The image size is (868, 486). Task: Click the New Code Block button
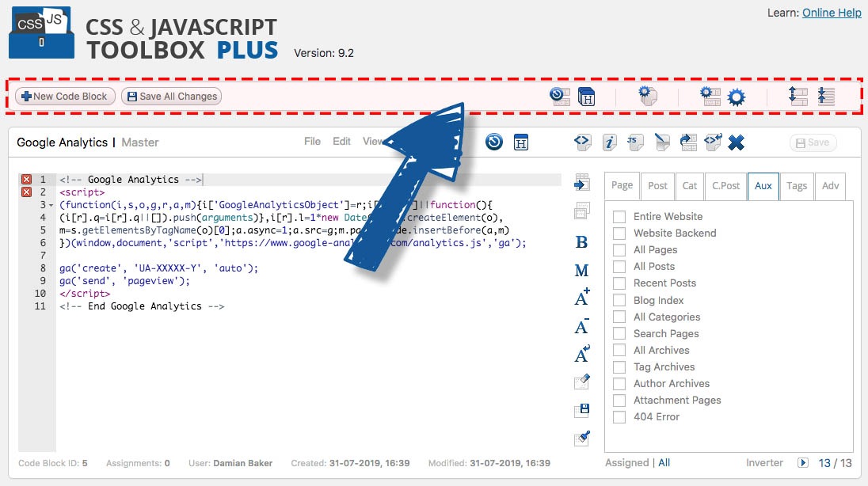point(65,97)
